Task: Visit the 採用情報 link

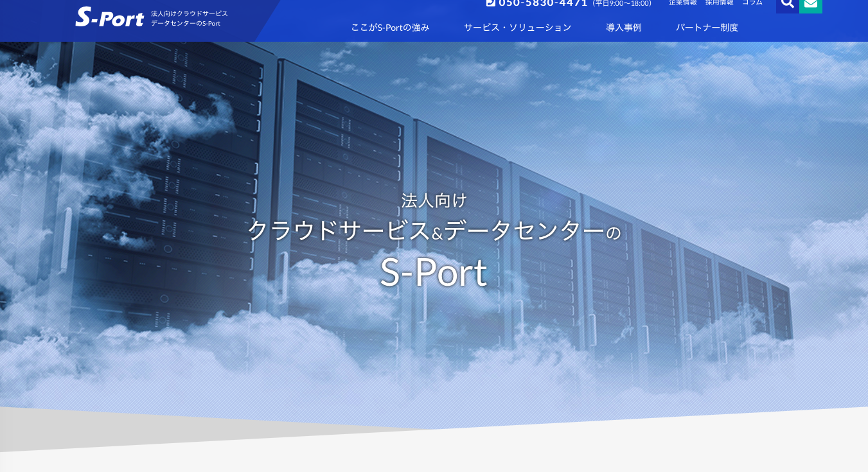Action: pos(719,3)
